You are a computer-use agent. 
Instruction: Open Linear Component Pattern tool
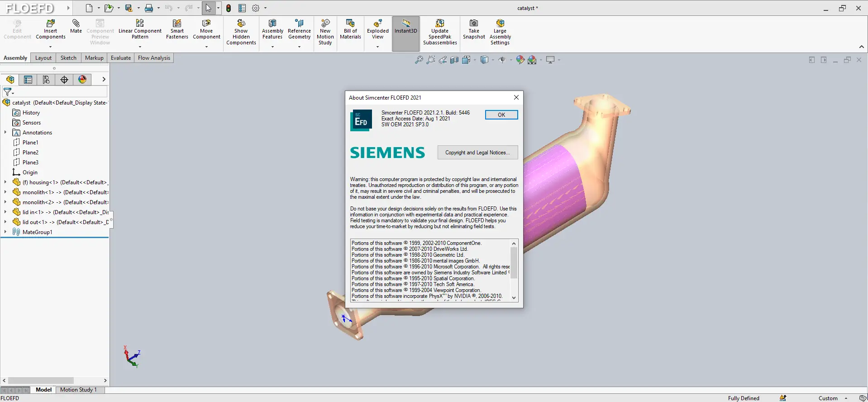(140, 30)
